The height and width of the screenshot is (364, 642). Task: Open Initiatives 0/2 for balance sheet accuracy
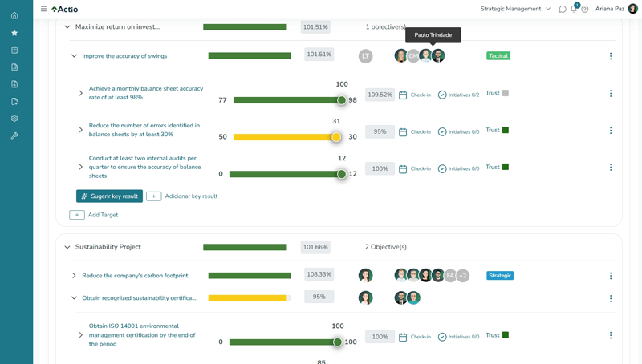(458, 95)
